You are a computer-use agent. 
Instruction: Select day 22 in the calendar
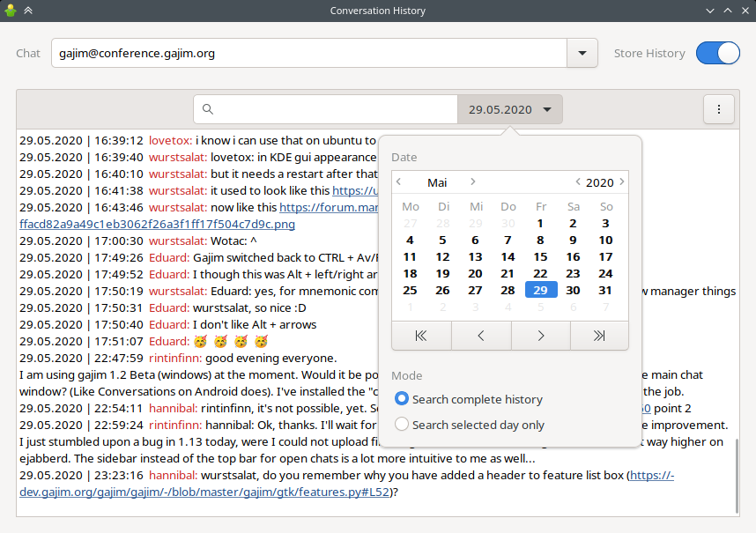coord(540,274)
